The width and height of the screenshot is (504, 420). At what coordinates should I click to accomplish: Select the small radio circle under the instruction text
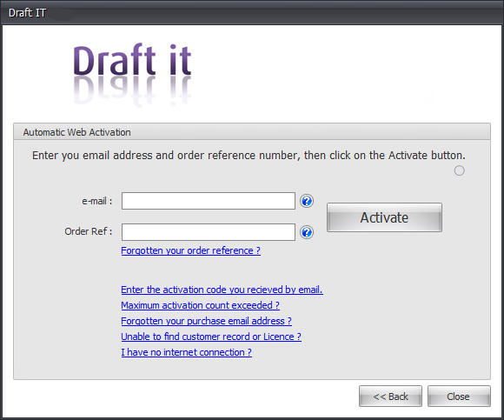[x=460, y=170]
